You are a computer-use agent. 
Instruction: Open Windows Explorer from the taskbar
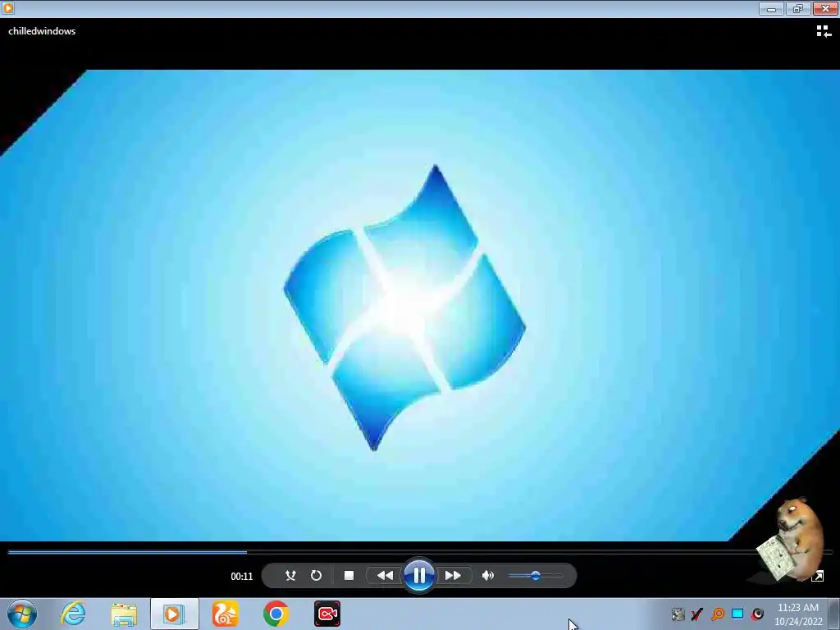[124, 614]
